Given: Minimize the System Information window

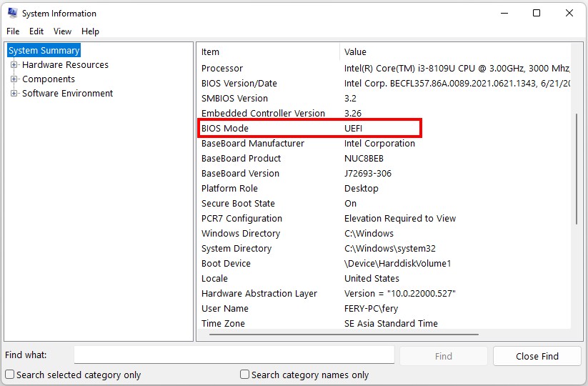Looking at the screenshot, I should click(x=504, y=13).
